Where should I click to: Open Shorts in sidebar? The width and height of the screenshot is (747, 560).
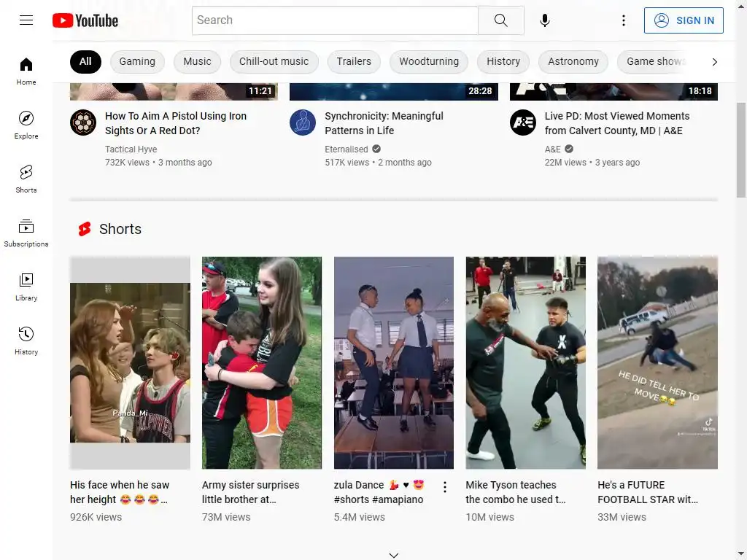coord(26,179)
